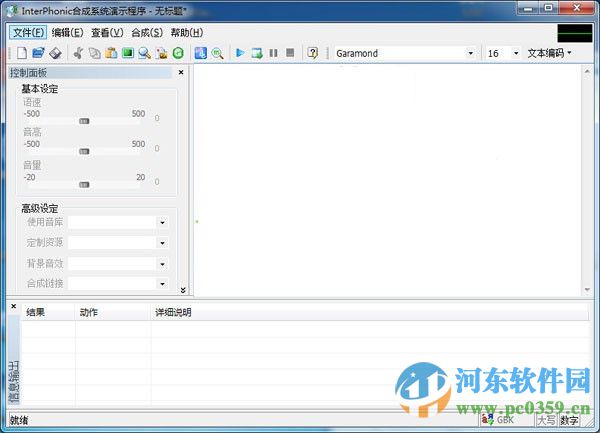Screen dimensions: 600x433
Task: Expand the 定制资源 dropdown
Action: pos(162,243)
